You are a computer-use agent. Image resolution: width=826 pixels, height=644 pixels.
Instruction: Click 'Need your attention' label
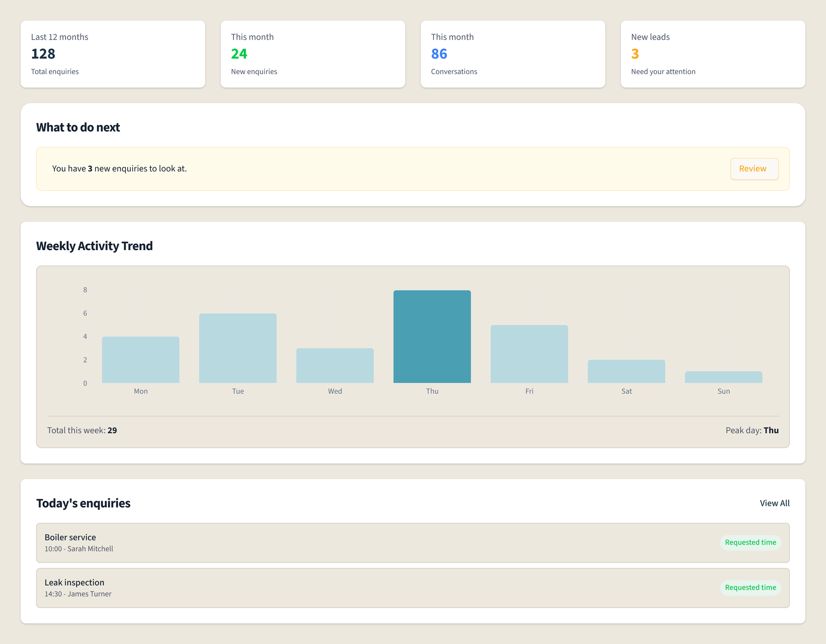pyautogui.click(x=663, y=72)
